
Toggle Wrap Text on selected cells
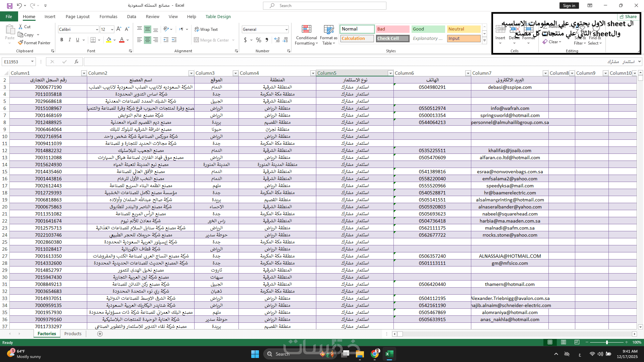click(206, 29)
